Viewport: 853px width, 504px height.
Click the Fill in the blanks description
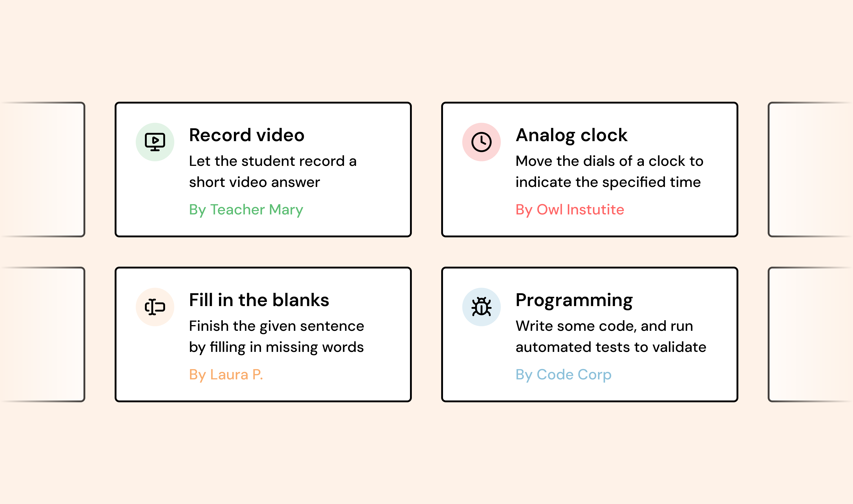pyautogui.click(x=277, y=337)
